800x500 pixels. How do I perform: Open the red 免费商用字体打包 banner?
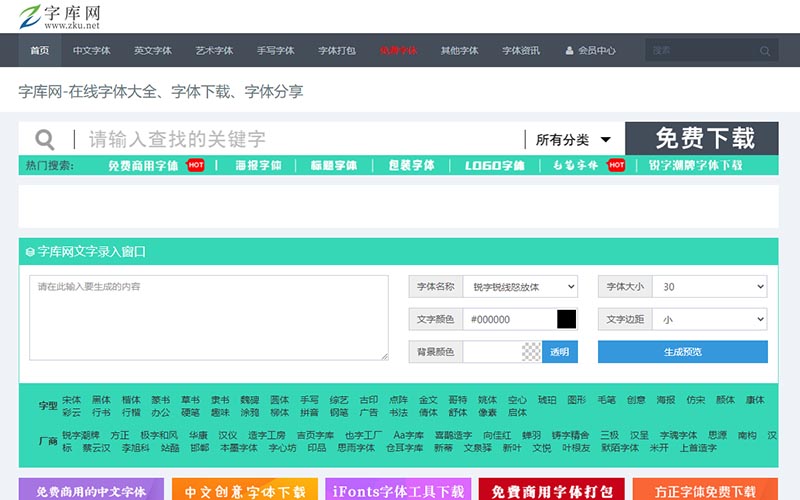[552, 490]
